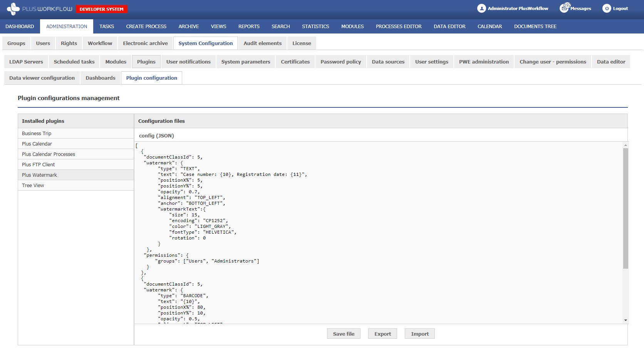Select the Plugin configuration tab
644x348 pixels.
pyautogui.click(x=152, y=78)
